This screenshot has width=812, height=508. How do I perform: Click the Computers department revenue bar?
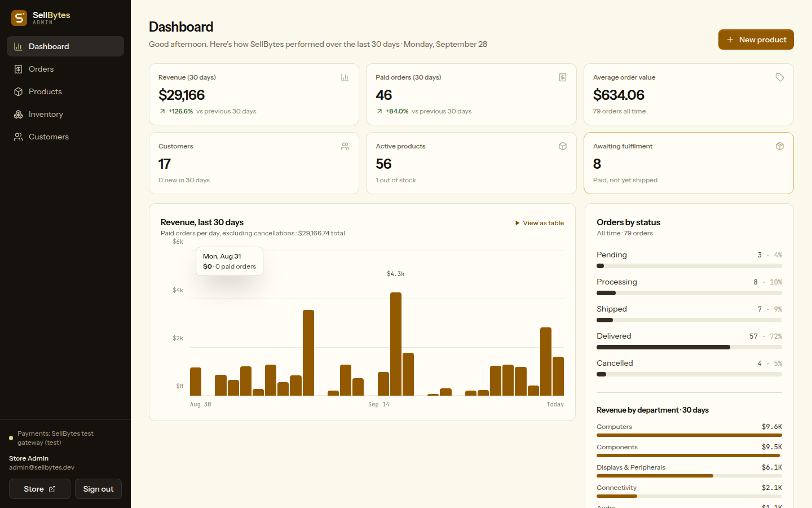tap(689, 435)
